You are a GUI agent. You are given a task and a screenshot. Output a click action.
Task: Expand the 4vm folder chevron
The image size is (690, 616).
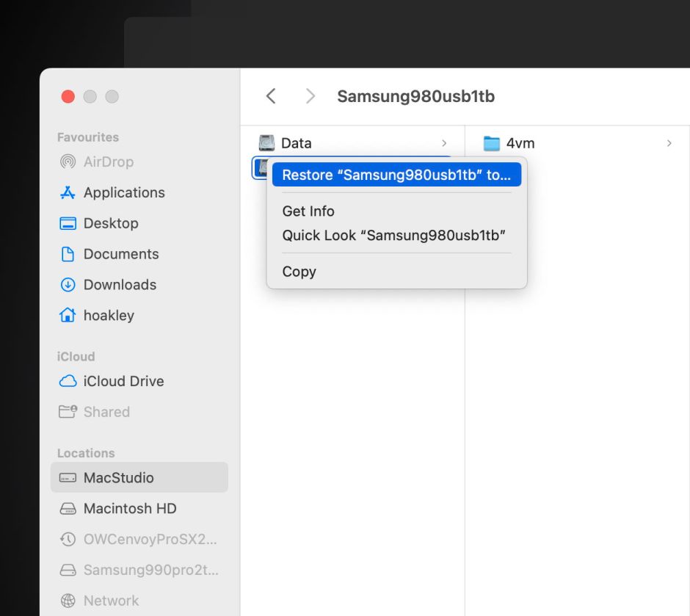pos(669,143)
